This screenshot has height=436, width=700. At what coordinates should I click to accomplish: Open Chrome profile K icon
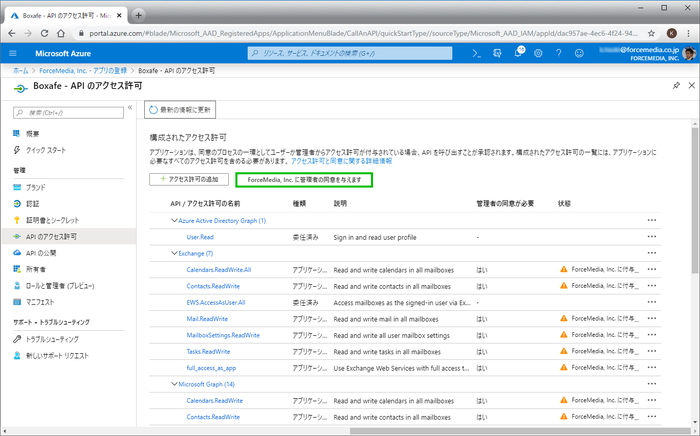671,33
